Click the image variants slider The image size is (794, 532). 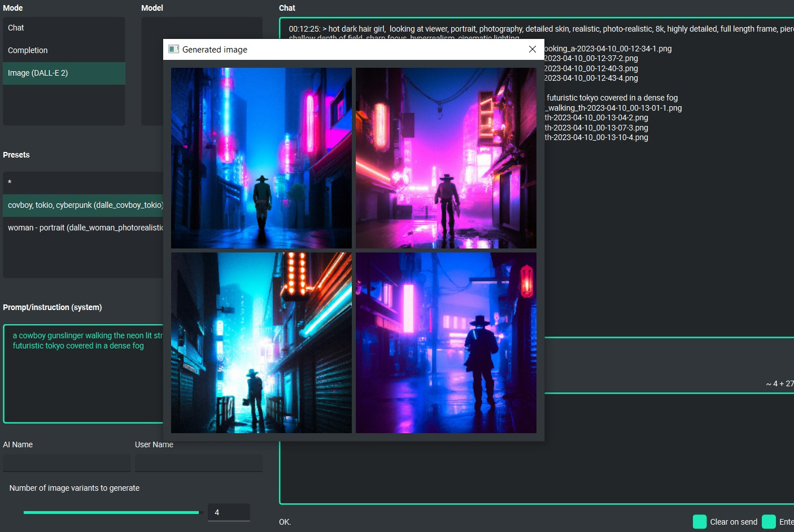[111, 512]
